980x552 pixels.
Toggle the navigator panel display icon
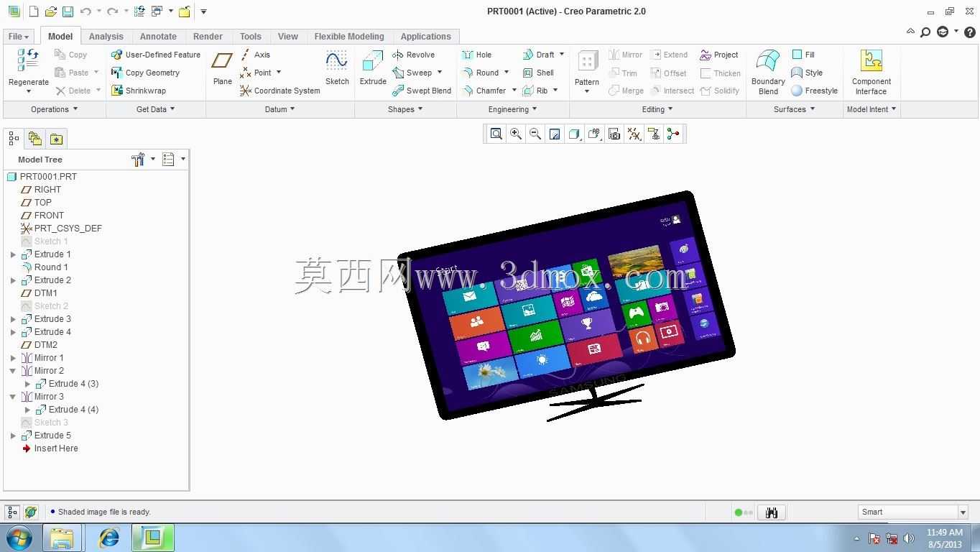coord(12,512)
